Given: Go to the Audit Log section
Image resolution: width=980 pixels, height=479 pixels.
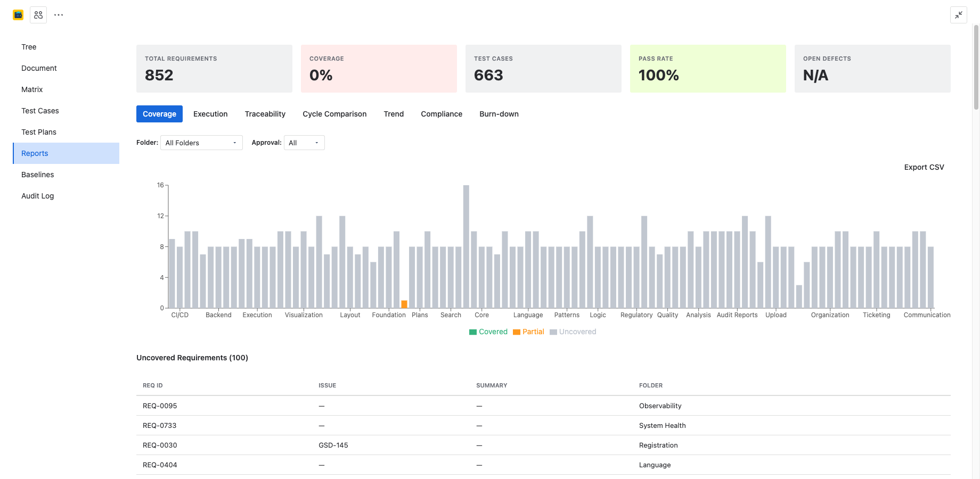Looking at the screenshot, I should [37, 196].
